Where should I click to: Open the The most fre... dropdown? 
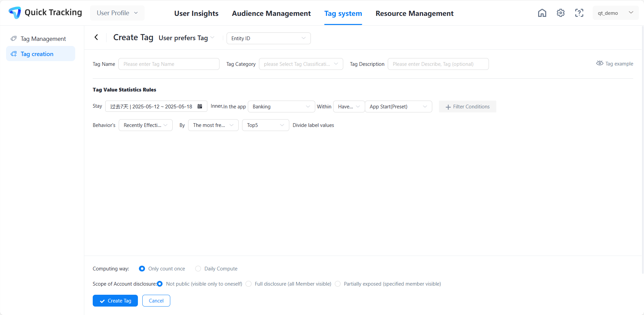tap(213, 125)
